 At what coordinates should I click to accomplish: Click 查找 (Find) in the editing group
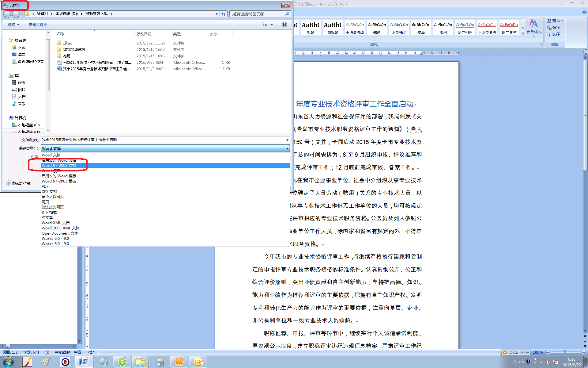(555, 21)
